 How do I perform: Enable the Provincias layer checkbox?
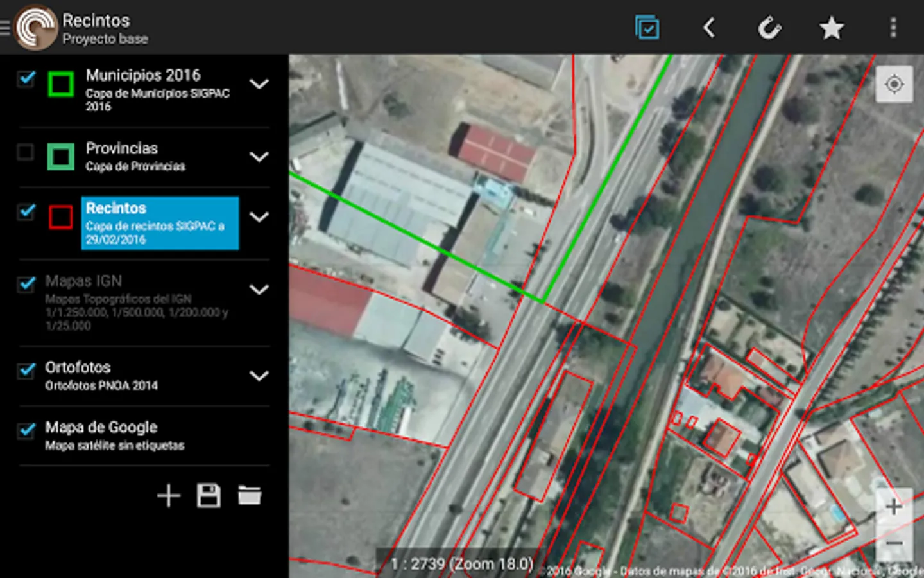click(x=26, y=152)
